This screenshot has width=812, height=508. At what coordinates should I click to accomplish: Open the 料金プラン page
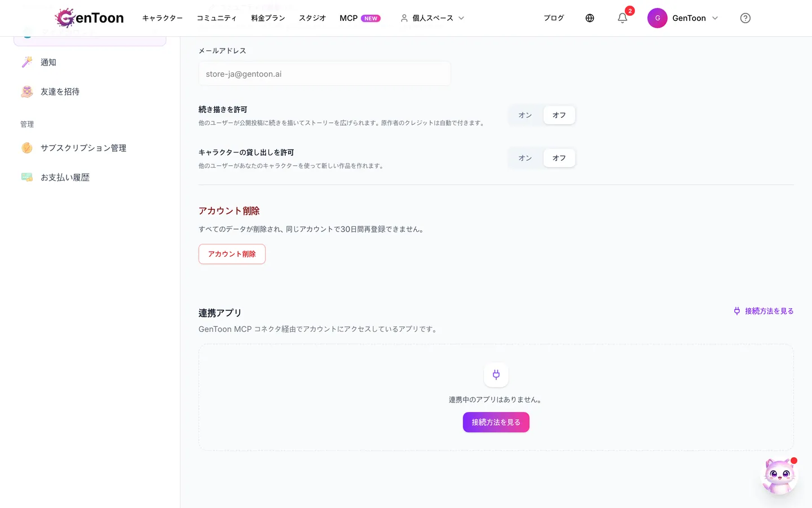(268, 18)
